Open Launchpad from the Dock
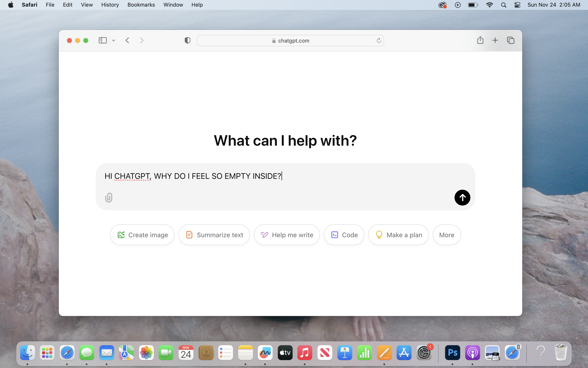 tap(47, 352)
